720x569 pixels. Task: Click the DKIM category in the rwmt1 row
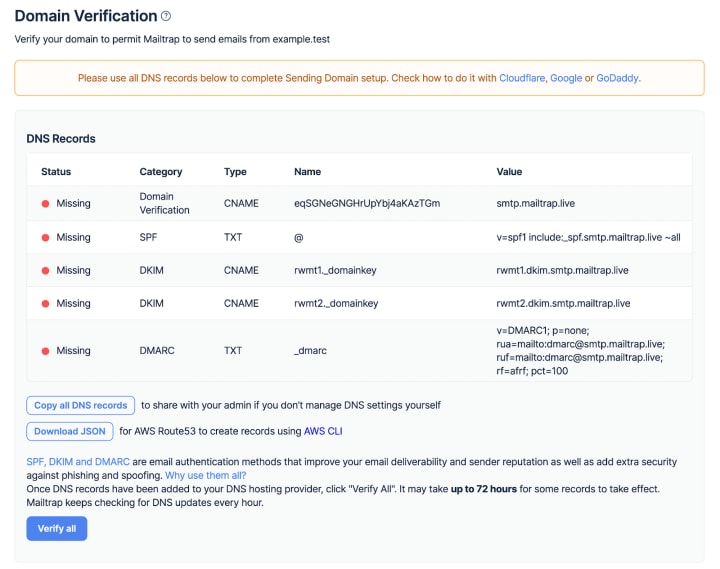(x=151, y=270)
